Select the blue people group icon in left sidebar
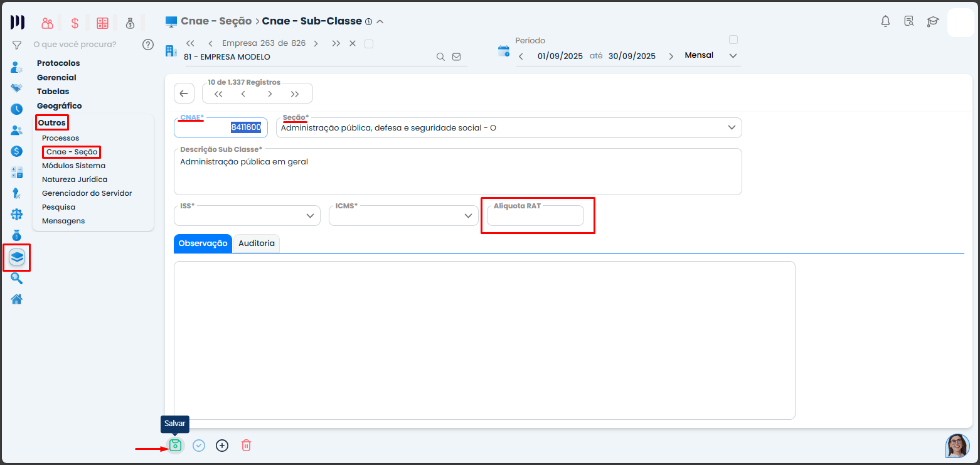This screenshot has height=465, width=980. click(17, 131)
